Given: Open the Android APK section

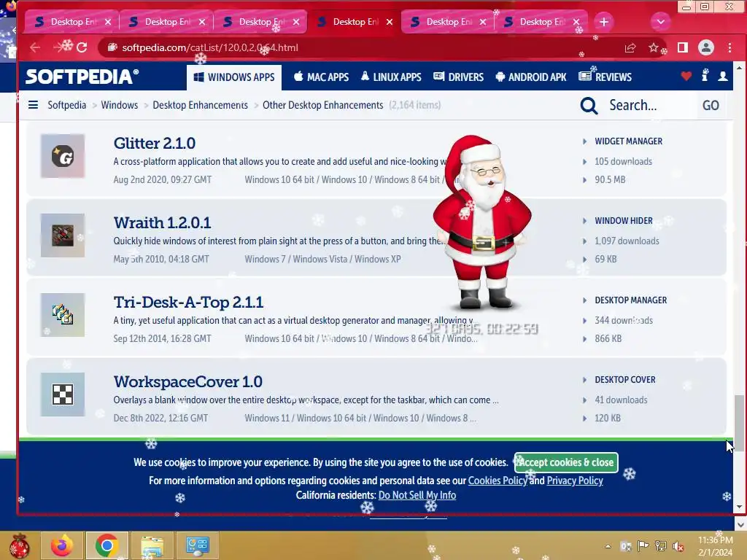Looking at the screenshot, I should coord(531,77).
